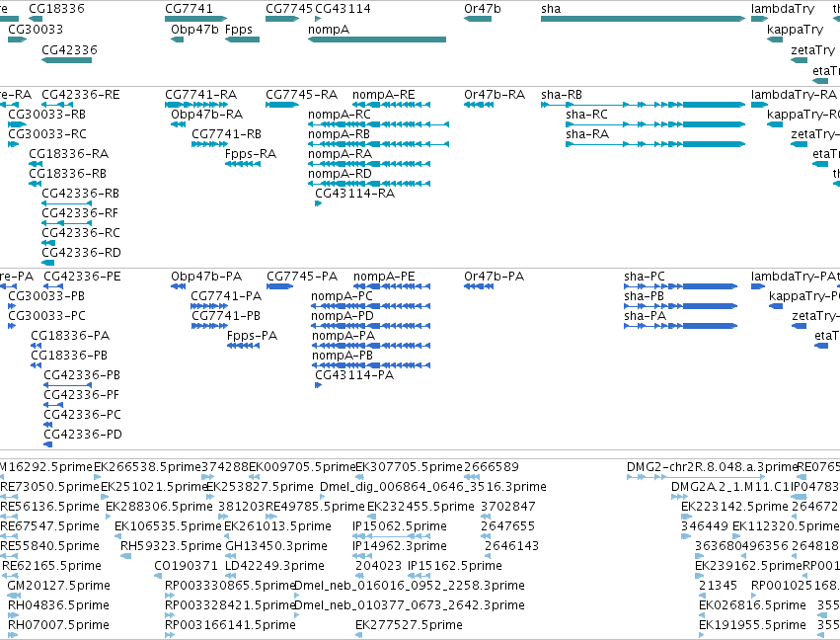This screenshot has height=640, width=840.
Task: Select the sha gene bar
Action: [643, 19]
